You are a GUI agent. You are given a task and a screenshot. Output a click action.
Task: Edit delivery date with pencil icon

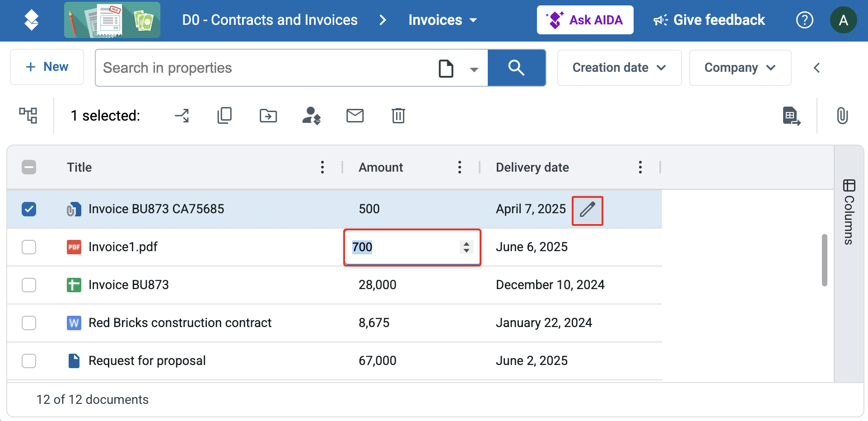pyautogui.click(x=588, y=210)
